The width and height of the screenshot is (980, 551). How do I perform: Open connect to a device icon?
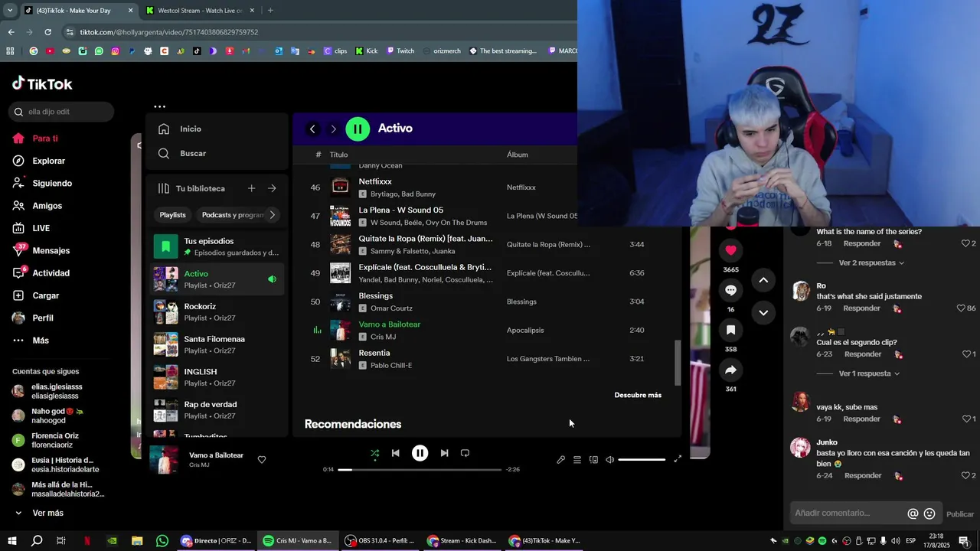593,460
